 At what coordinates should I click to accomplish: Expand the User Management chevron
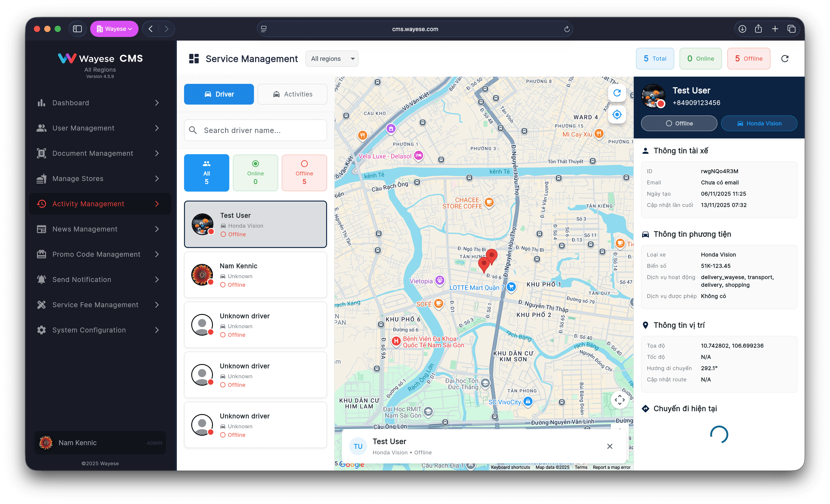[x=157, y=128]
